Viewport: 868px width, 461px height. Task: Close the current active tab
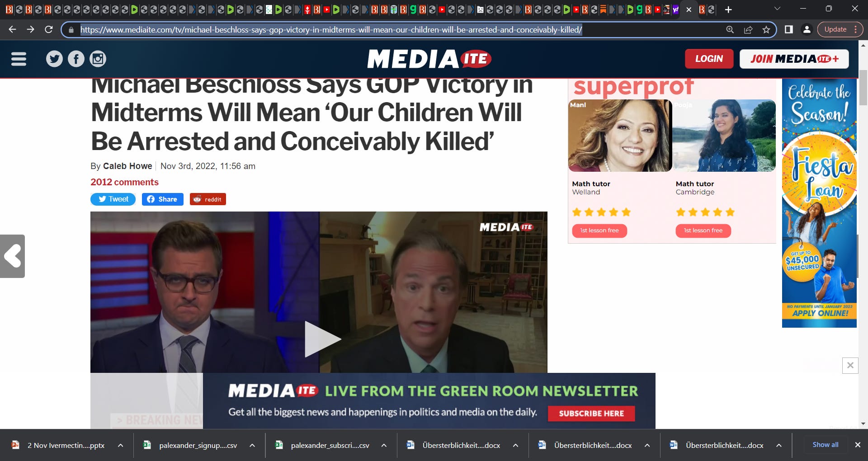(689, 9)
